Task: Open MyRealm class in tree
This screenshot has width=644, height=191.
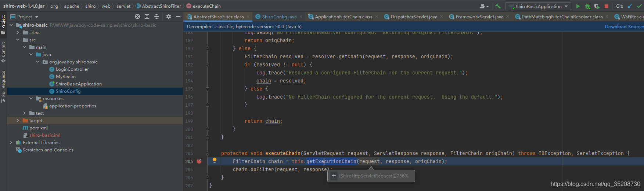Action: tap(65, 76)
